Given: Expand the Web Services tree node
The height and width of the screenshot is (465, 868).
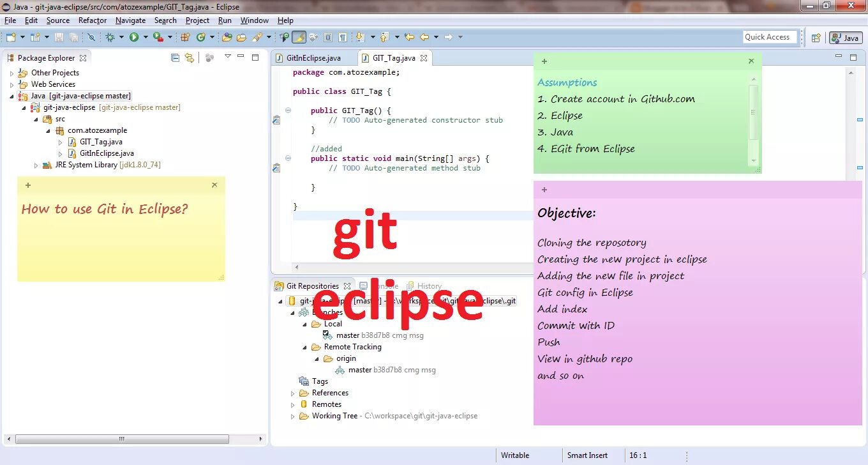Looking at the screenshot, I should coord(11,84).
